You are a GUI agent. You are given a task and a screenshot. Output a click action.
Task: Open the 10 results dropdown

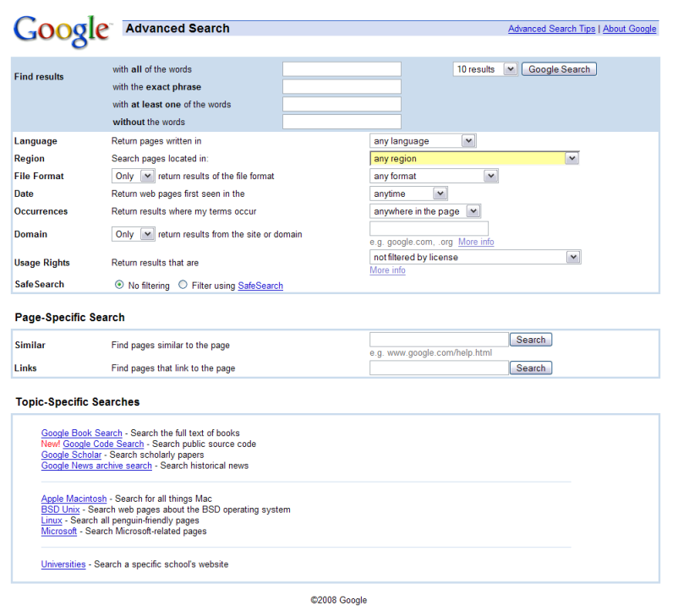point(484,69)
